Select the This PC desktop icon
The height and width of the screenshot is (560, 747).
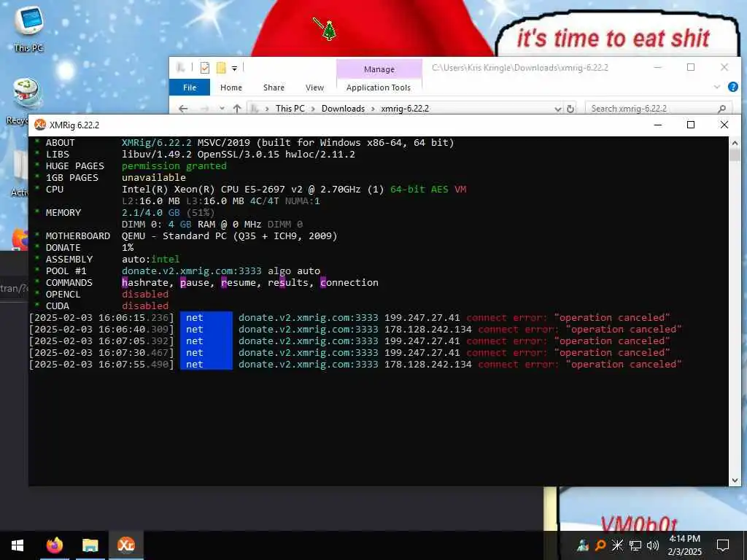coord(28,28)
